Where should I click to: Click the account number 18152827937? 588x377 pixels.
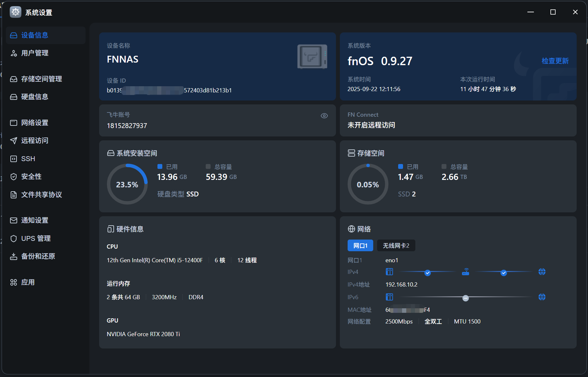click(x=127, y=126)
